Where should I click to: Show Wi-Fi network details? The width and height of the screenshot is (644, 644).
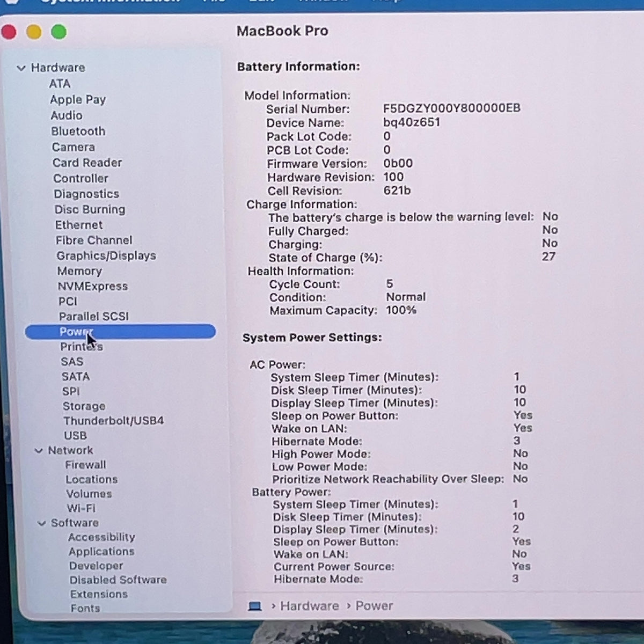click(x=81, y=508)
